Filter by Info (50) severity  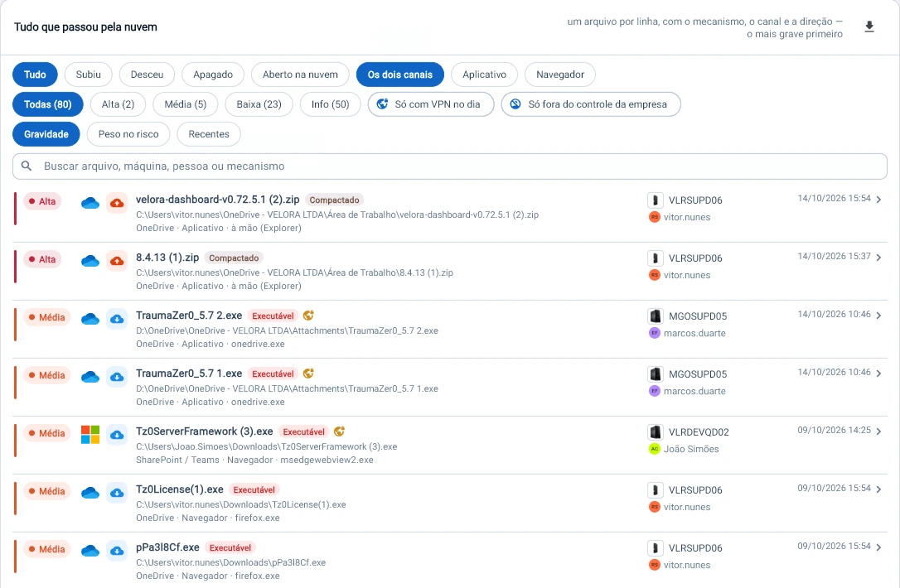pyautogui.click(x=330, y=104)
